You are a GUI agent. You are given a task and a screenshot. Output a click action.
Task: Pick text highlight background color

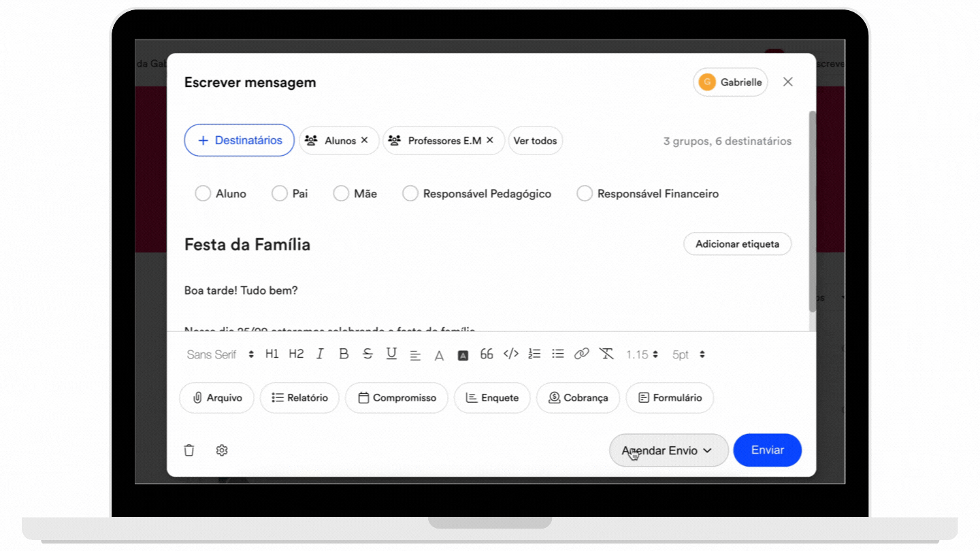463,355
